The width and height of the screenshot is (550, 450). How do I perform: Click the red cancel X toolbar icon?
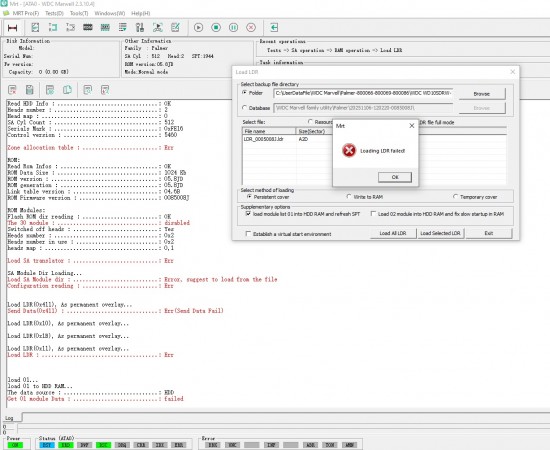click(251, 27)
